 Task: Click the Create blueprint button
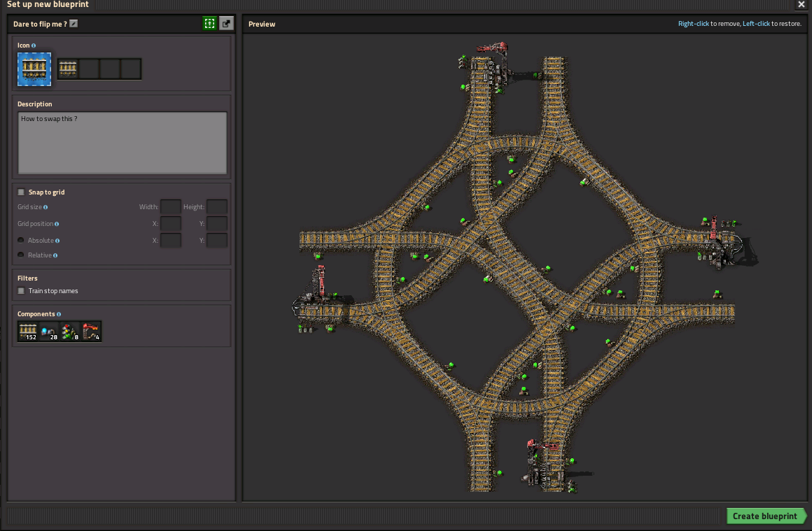pos(765,516)
